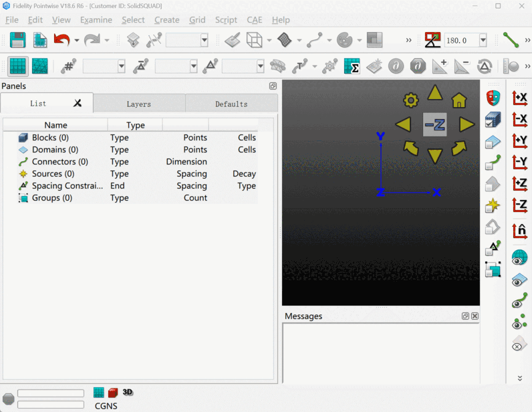Click the Messages text area
This screenshot has width=532, height=412.
pos(381,353)
